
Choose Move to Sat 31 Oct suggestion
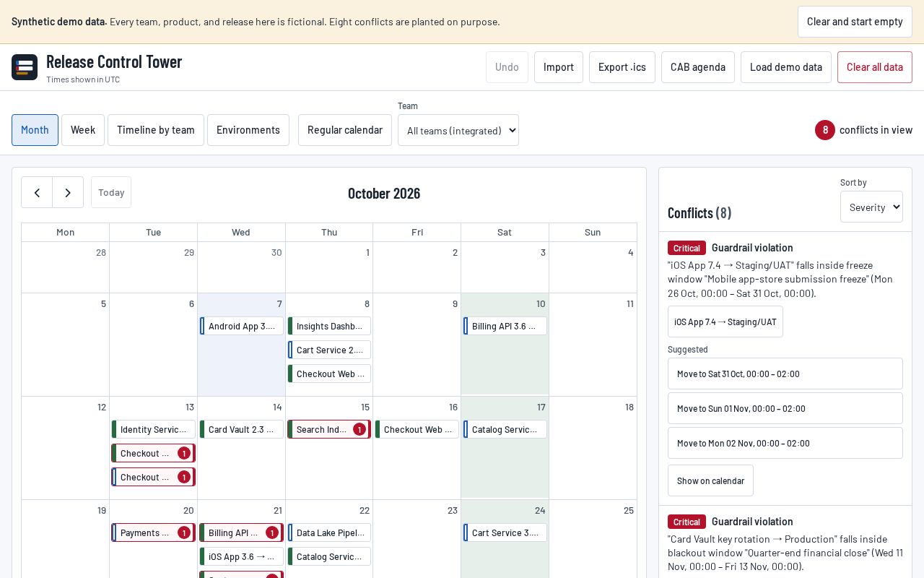pos(785,374)
